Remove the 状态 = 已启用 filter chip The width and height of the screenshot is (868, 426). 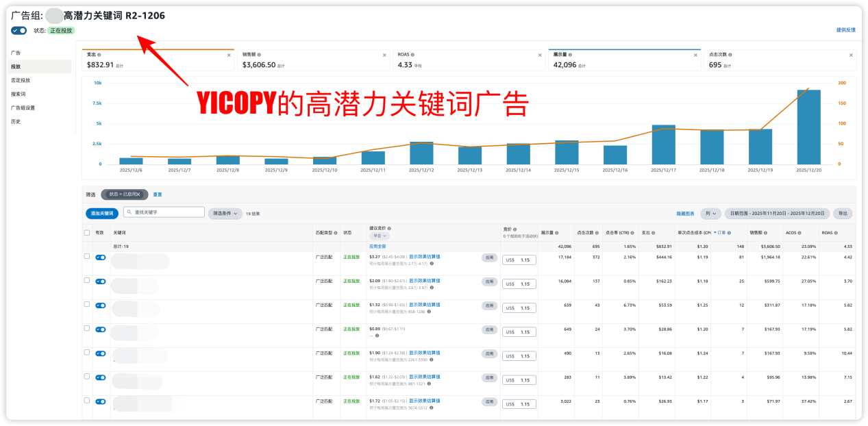pos(138,195)
